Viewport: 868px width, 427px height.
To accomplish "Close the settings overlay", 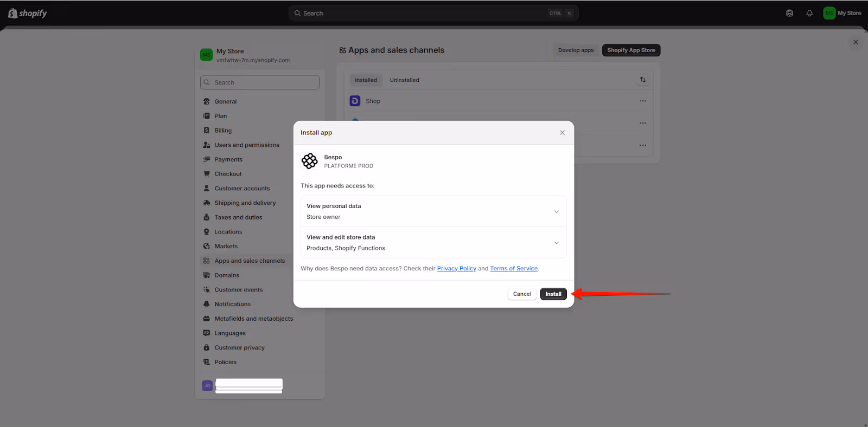I will (856, 42).
